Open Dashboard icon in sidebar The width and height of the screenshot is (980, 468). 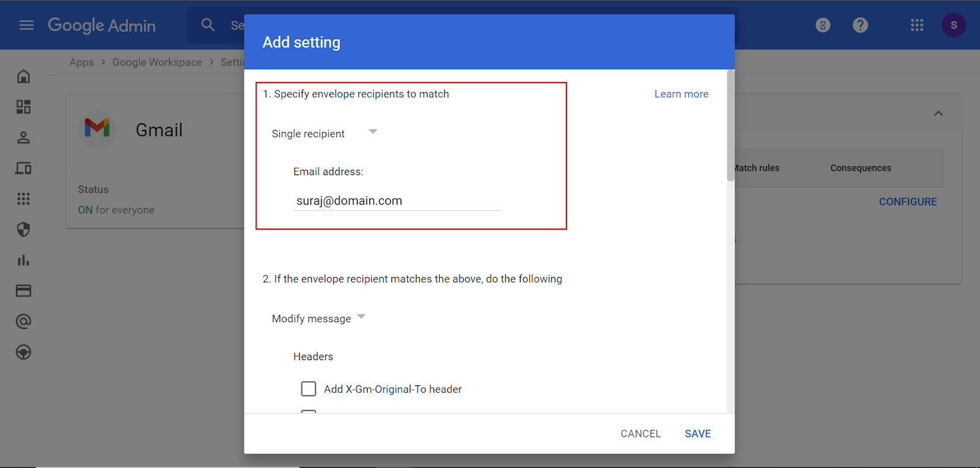click(23, 107)
